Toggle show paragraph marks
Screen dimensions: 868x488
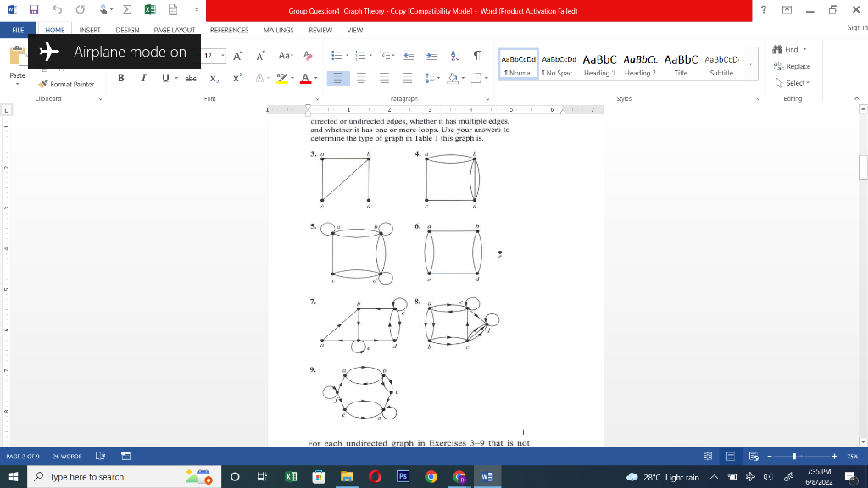pos(477,56)
